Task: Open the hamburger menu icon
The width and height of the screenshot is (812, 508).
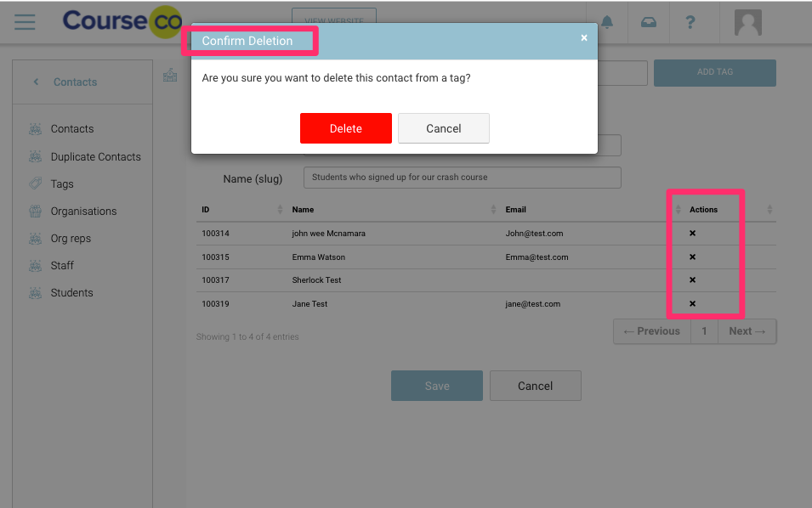Action: (x=25, y=21)
